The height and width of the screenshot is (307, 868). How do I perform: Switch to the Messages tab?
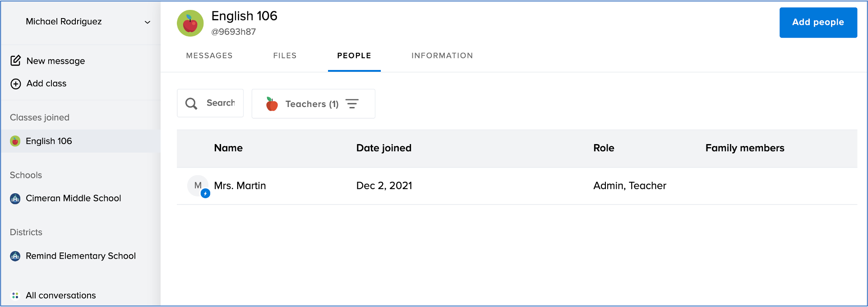(x=209, y=56)
